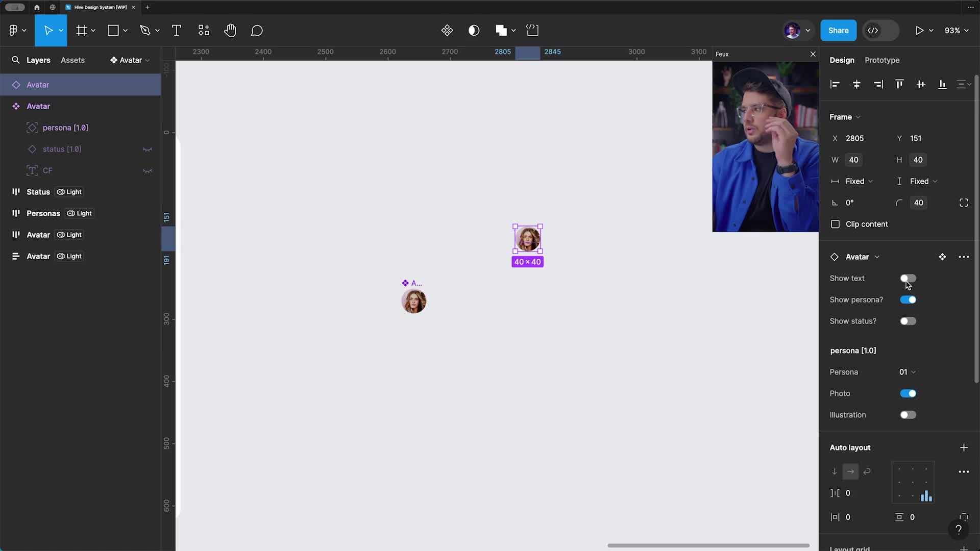Click the width W field

click(853, 160)
